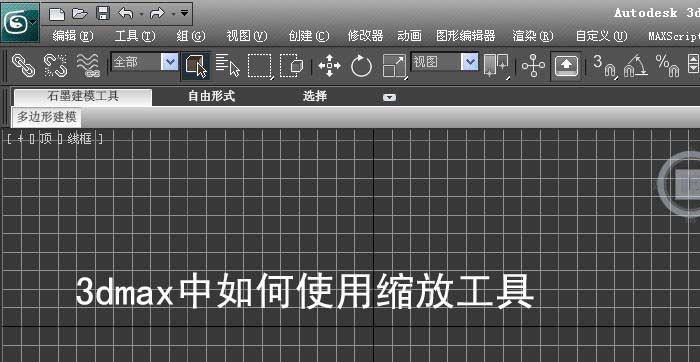Redo the action with redo arrow

click(x=157, y=14)
